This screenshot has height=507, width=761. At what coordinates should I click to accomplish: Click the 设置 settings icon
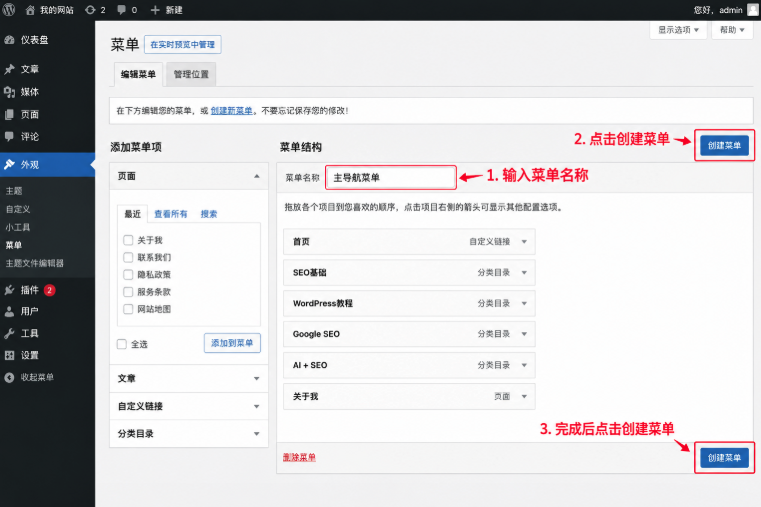(9, 355)
